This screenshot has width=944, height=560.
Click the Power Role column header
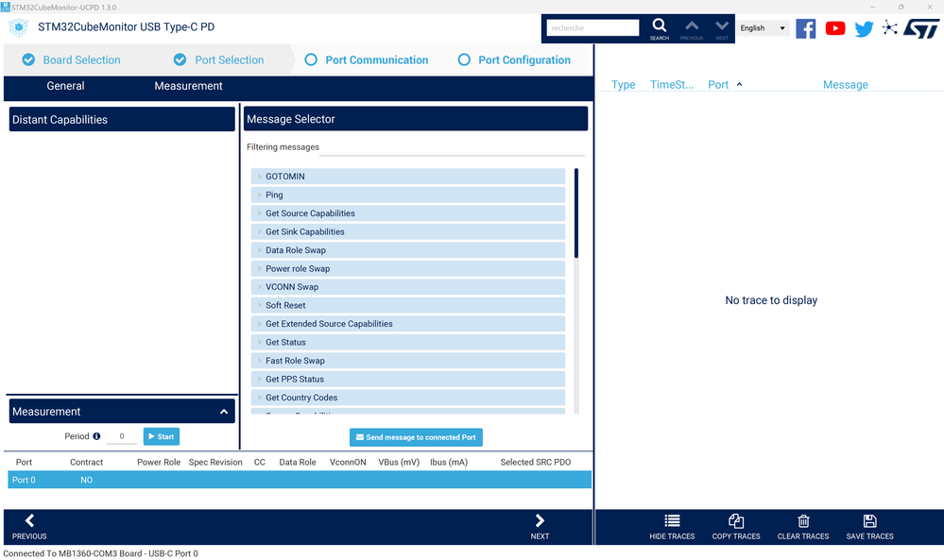click(159, 462)
